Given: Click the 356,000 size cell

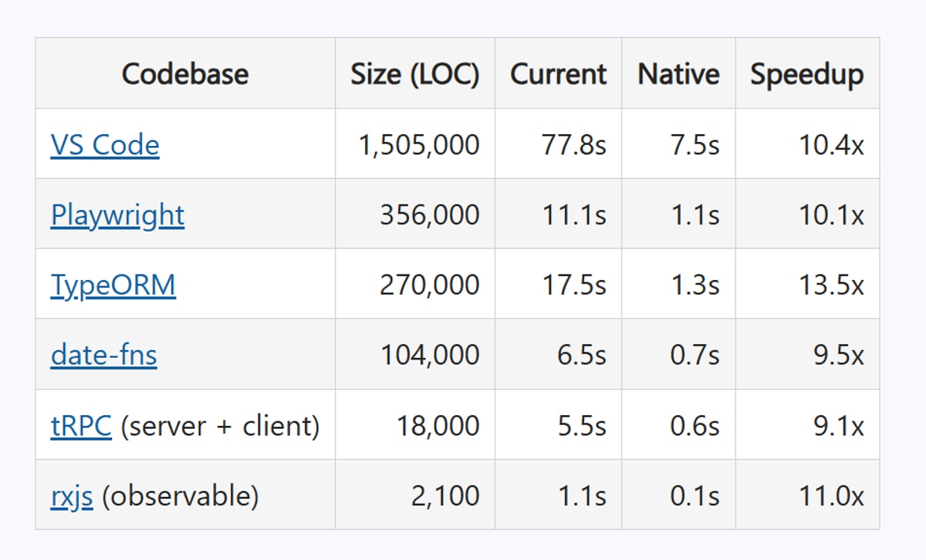Looking at the screenshot, I should pos(429,214).
